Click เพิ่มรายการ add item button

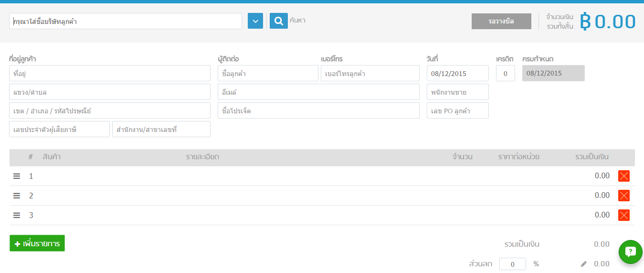37,243
